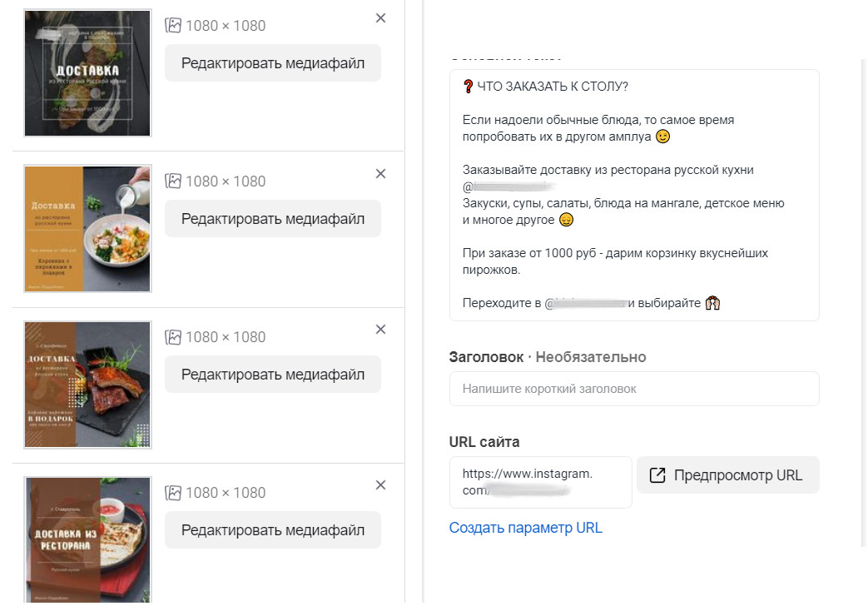Viewport: 868px width, 606px height.
Task: Click the right panel vertical scrollbar
Action: coord(864,302)
